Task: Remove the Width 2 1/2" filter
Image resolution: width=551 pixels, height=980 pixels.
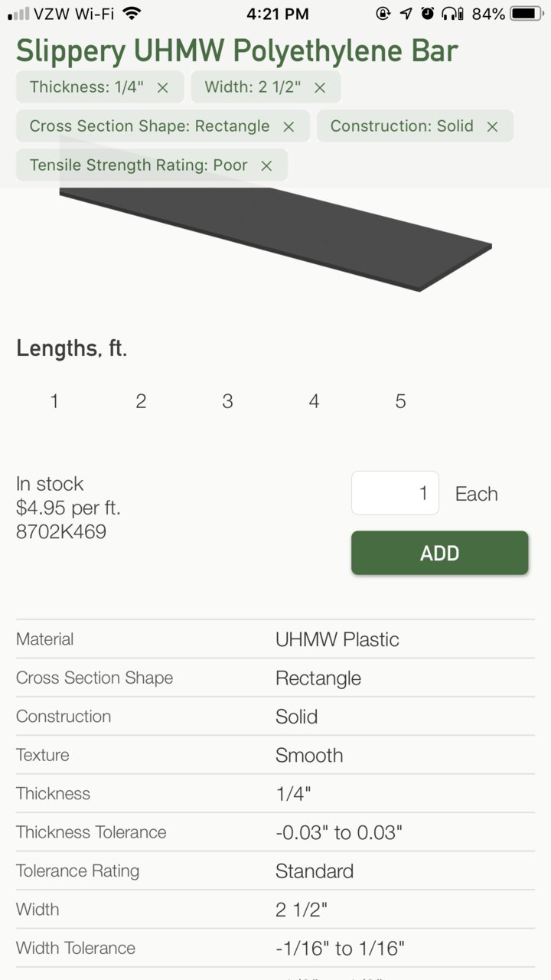Action: click(x=320, y=87)
